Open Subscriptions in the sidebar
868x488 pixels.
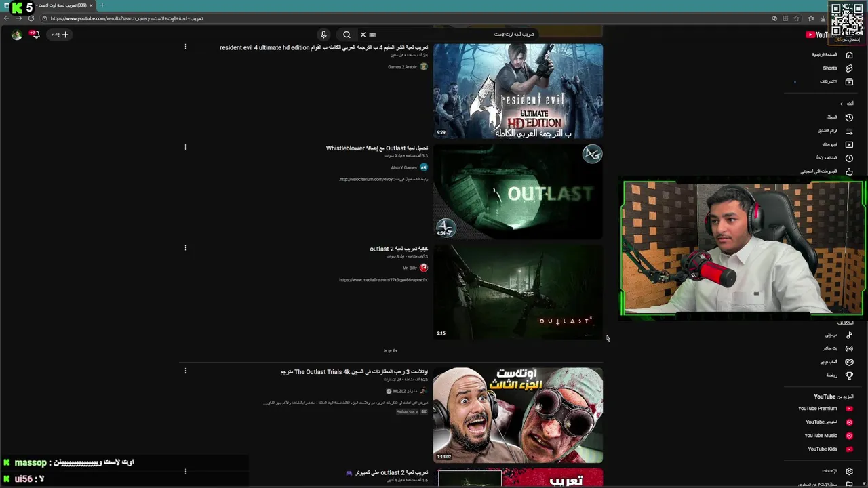pyautogui.click(x=835, y=81)
